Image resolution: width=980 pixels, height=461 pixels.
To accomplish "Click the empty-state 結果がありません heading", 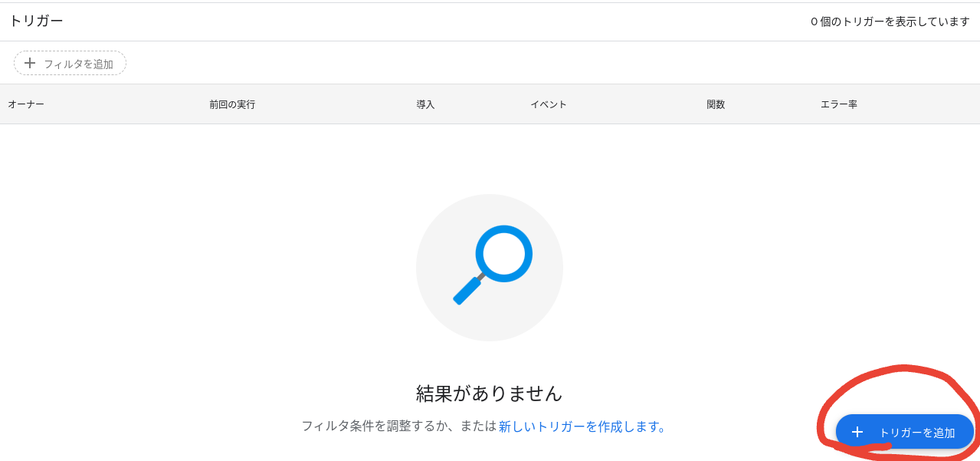I will click(489, 392).
